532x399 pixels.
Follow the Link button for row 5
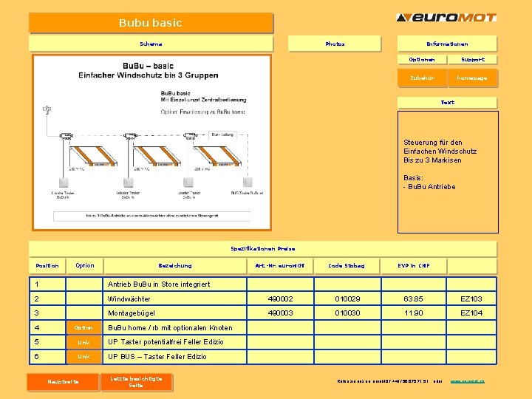pos(83,342)
